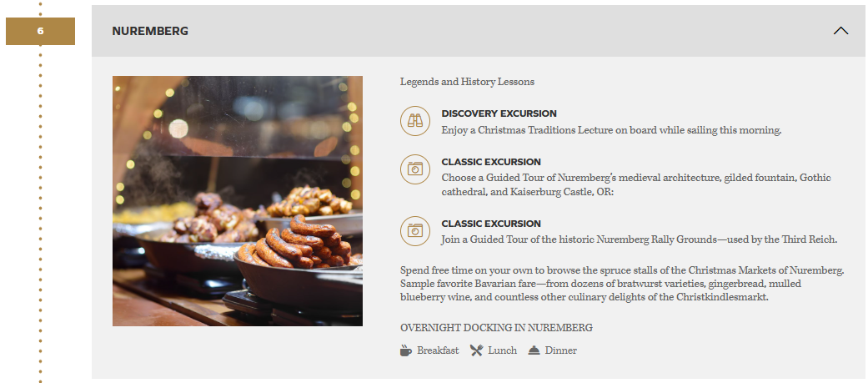The image size is (868, 383).
Task: Click the Lunch meal label
Action: [x=502, y=350]
